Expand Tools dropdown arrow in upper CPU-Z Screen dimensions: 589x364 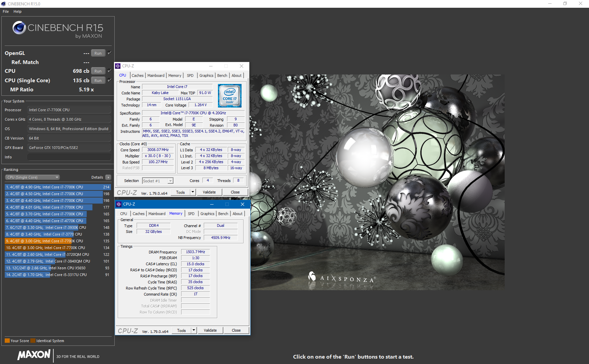pos(193,192)
